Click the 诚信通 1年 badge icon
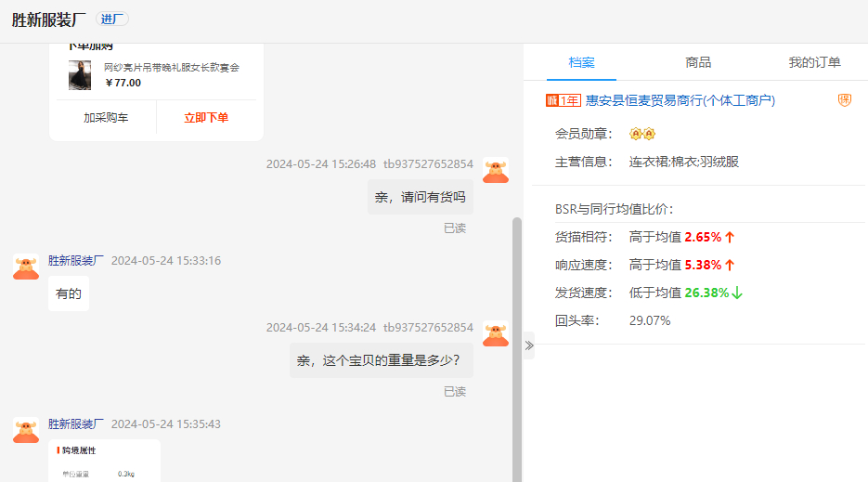Viewport: 868px width, 482px height. 563,100
